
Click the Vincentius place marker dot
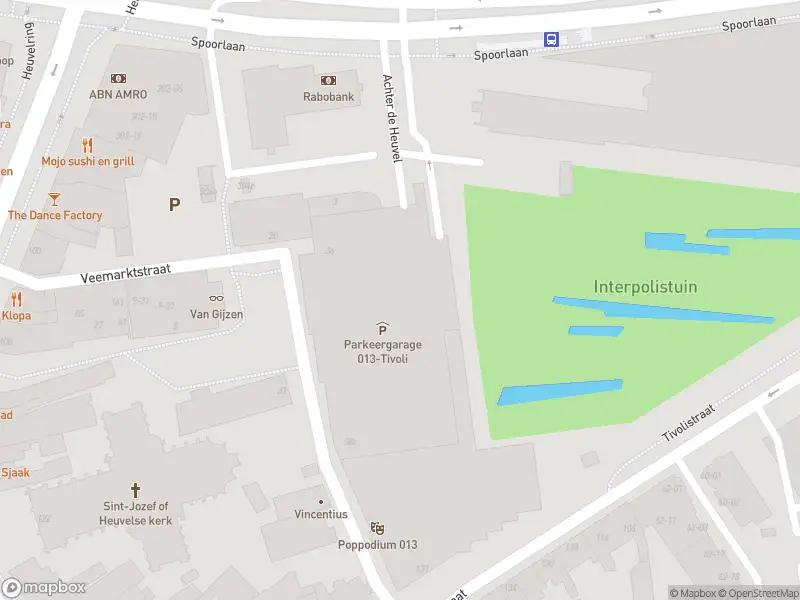click(x=321, y=502)
